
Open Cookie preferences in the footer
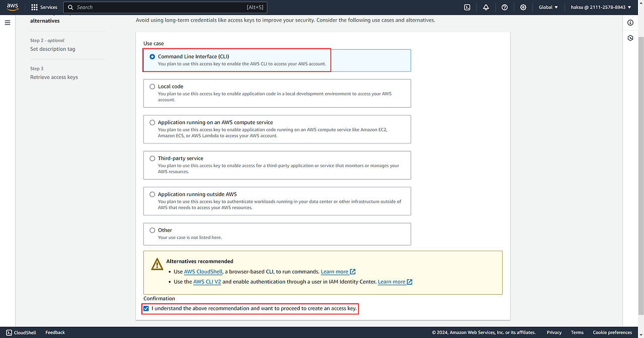click(612, 332)
